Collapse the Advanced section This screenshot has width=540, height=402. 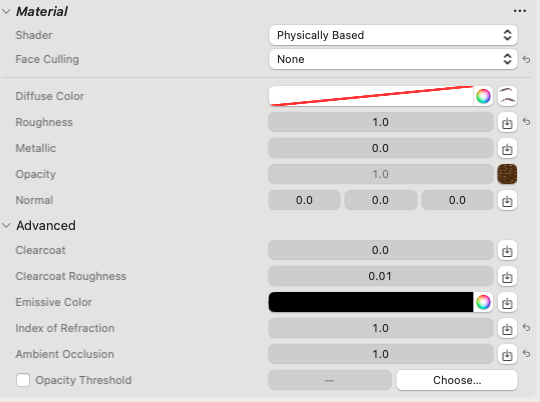[x=6, y=226]
